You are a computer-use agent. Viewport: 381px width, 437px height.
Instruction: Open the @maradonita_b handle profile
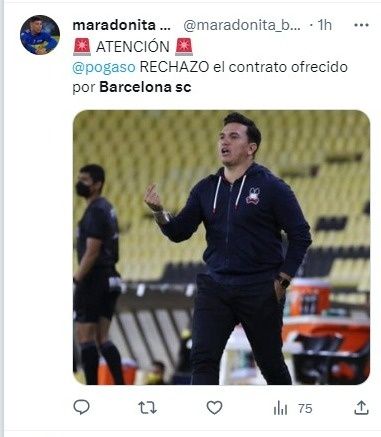[242, 25]
